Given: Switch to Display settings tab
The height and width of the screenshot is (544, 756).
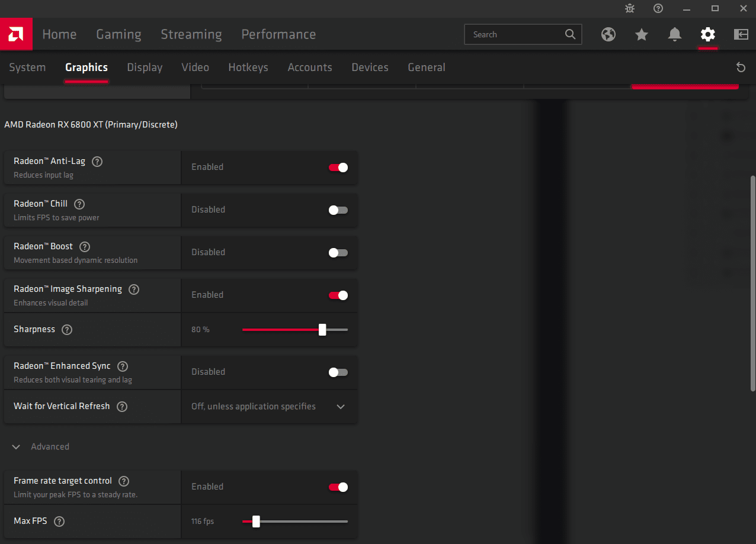Looking at the screenshot, I should (145, 67).
